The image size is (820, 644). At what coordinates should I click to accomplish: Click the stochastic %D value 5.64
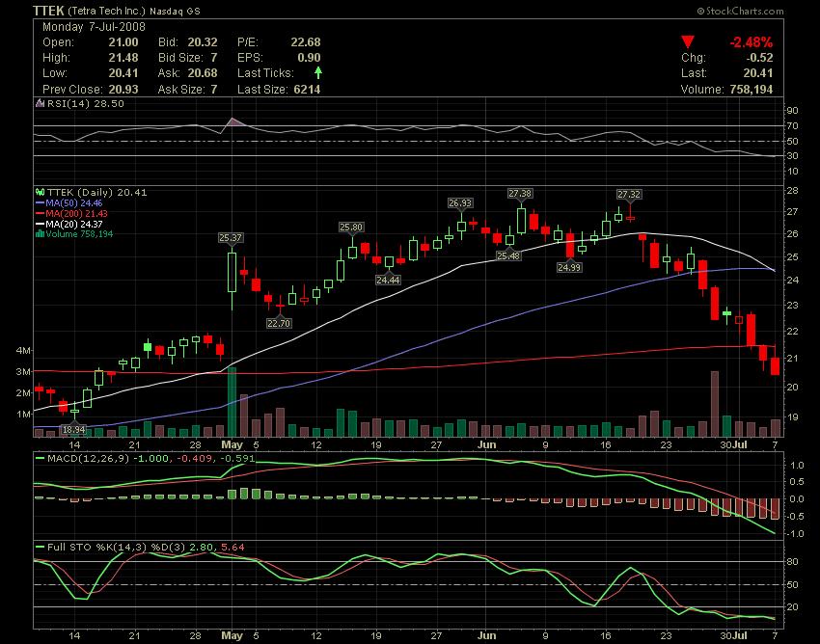(x=232, y=548)
